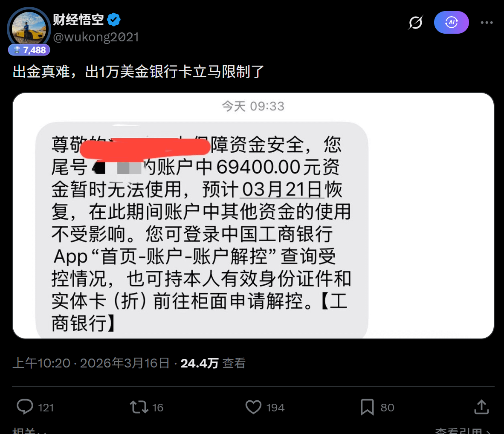
Task: Open the Grok slash-circle icon
Action: pos(416,23)
